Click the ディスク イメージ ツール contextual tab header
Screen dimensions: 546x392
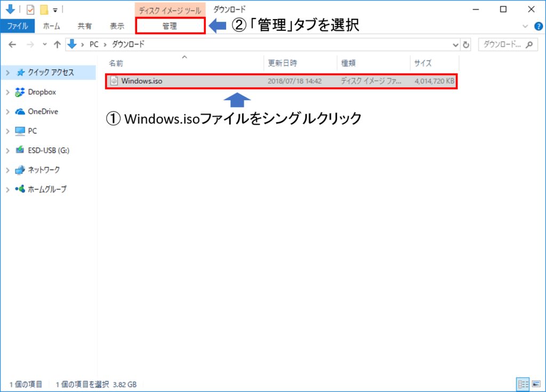click(170, 11)
